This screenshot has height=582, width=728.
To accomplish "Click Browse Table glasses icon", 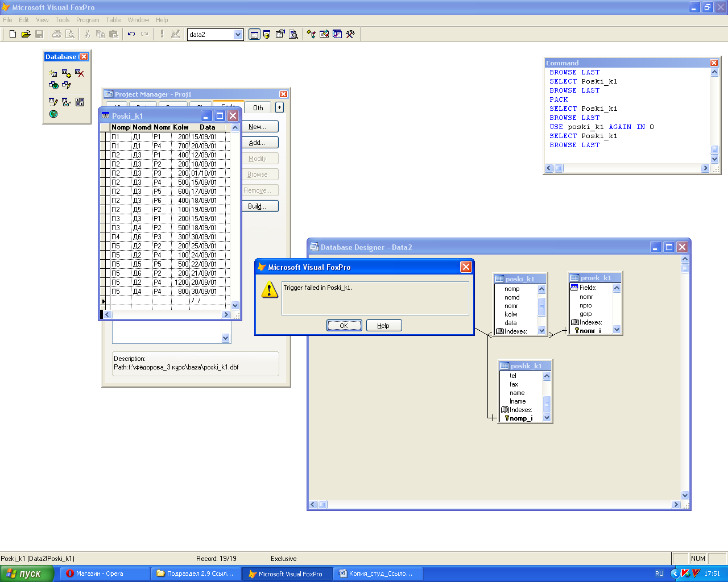I will click(67, 102).
